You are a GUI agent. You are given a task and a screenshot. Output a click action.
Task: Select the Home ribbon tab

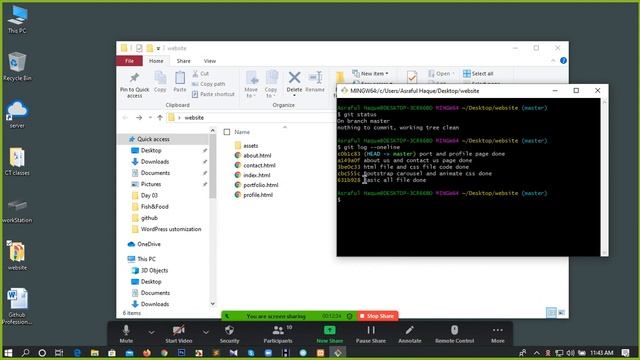[x=156, y=61]
